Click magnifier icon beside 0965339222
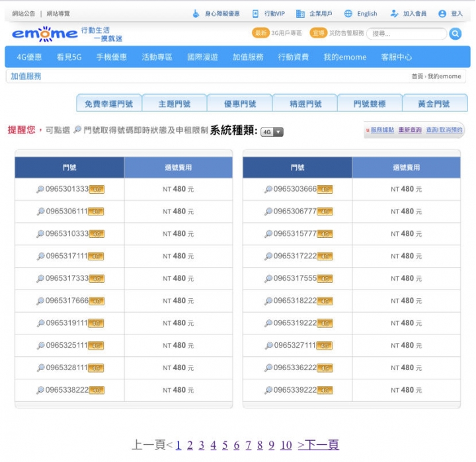The width and height of the screenshot is (476, 462). (268, 391)
